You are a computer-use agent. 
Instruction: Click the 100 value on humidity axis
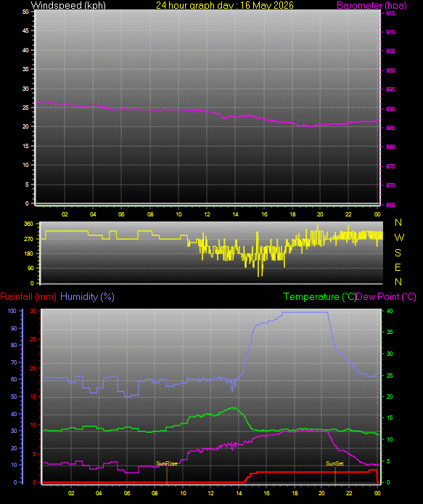pos(12,311)
